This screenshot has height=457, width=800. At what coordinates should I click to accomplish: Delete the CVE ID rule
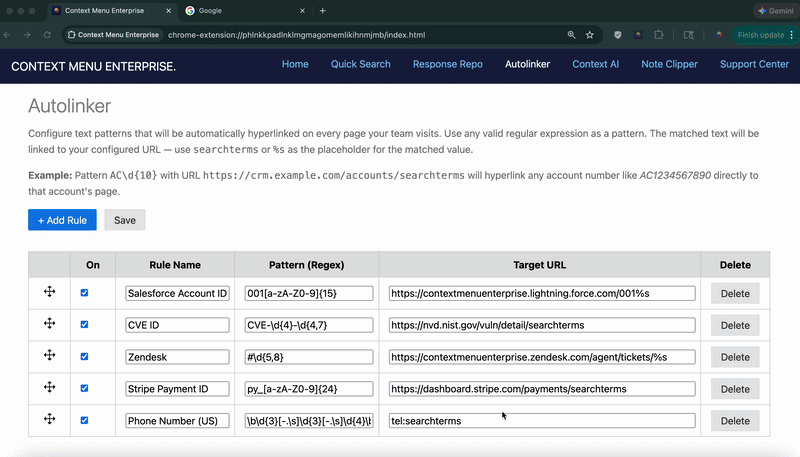735,325
